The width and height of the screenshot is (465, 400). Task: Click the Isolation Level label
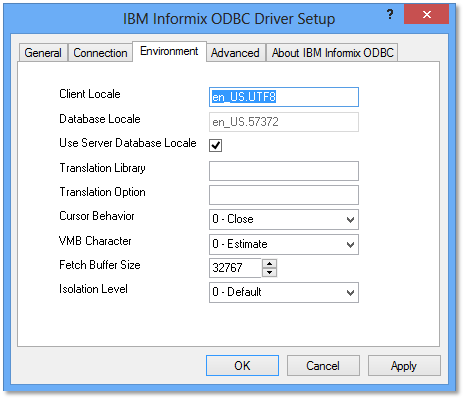pyautogui.click(x=93, y=289)
